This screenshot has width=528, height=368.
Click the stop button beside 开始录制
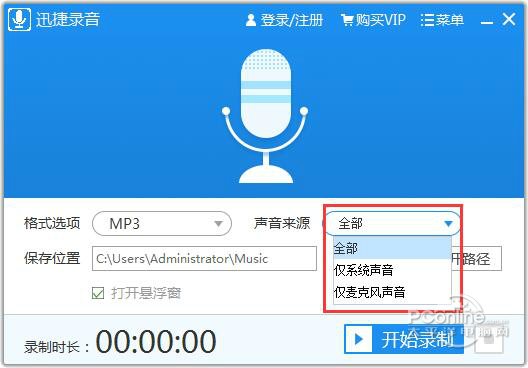click(x=489, y=339)
